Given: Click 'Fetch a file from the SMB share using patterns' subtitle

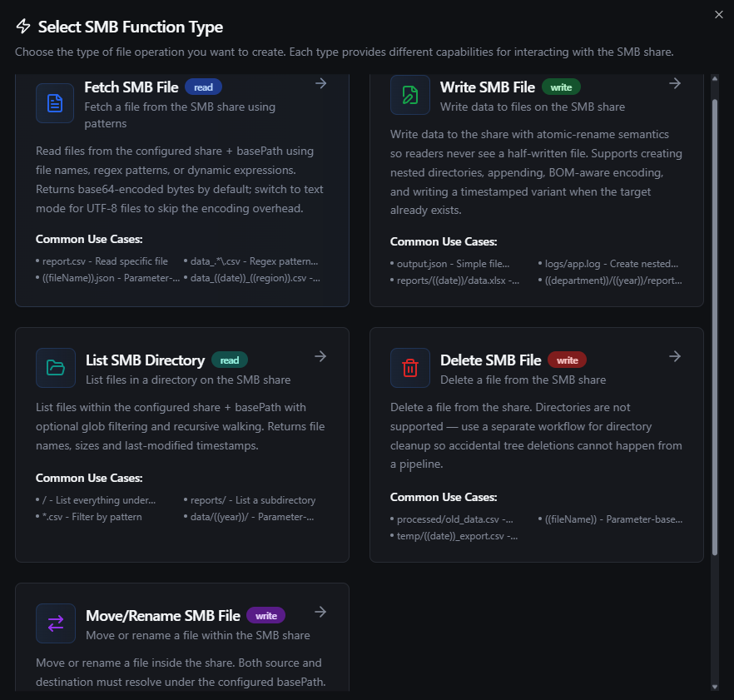Looking at the screenshot, I should [x=180, y=115].
